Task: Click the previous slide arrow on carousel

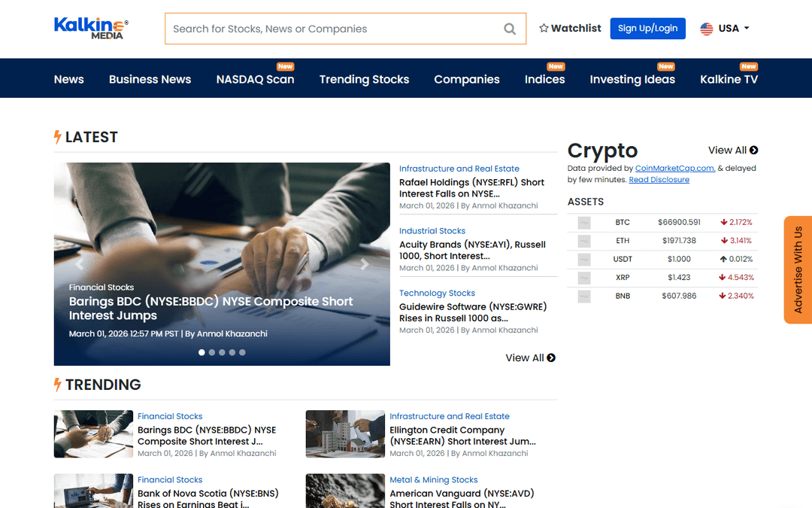Action: [79, 264]
